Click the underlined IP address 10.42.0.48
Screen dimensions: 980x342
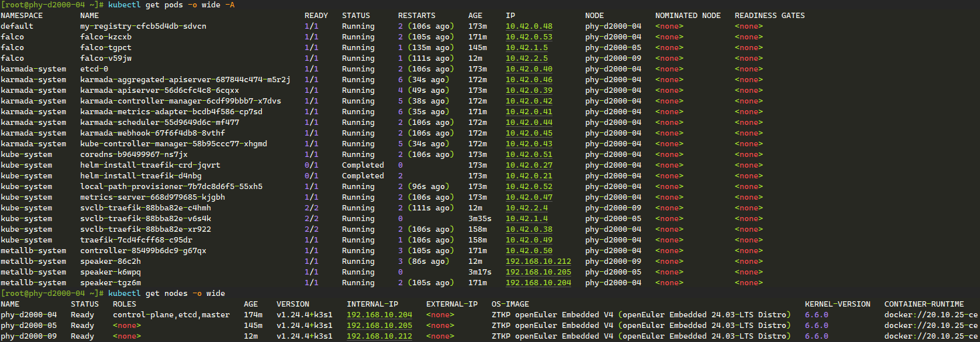pos(528,26)
